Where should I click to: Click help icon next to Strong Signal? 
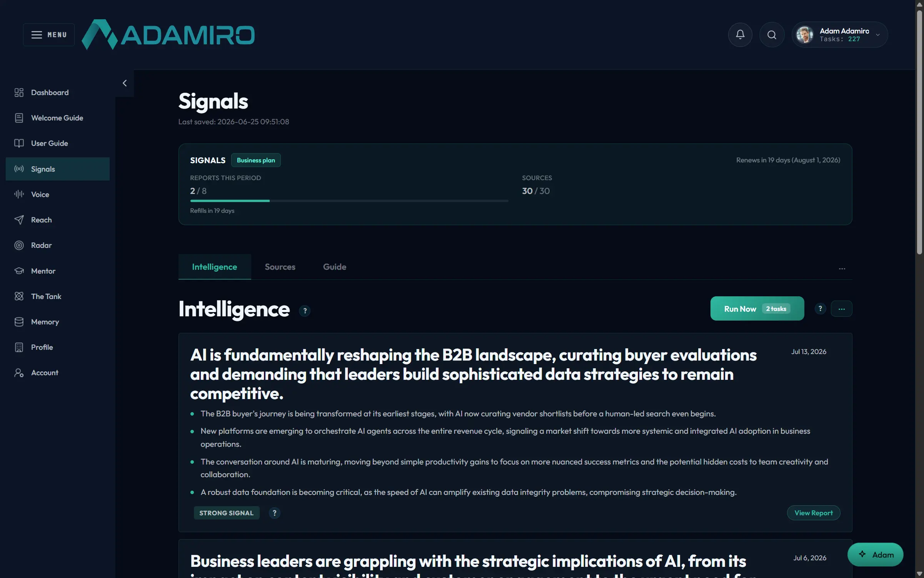(x=274, y=513)
